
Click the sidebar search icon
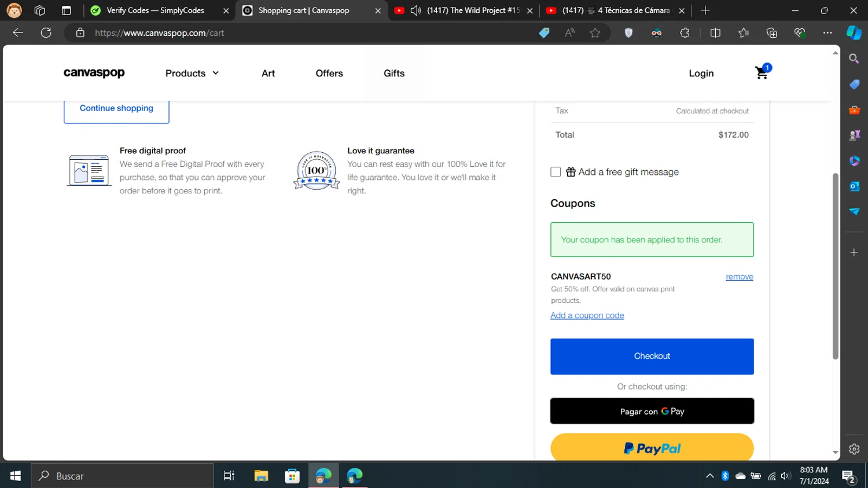(x=854, y=58)
